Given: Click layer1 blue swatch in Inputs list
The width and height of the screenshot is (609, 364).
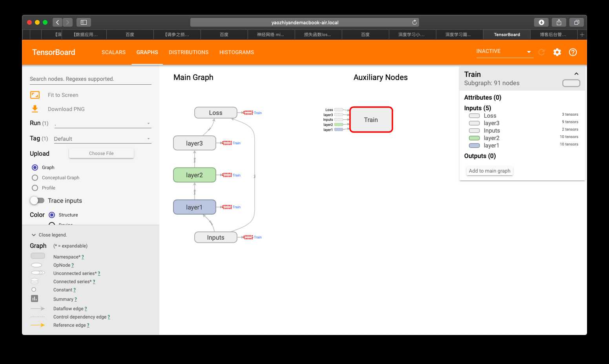Looking at the screenshot, I should (x=474, y=146).
